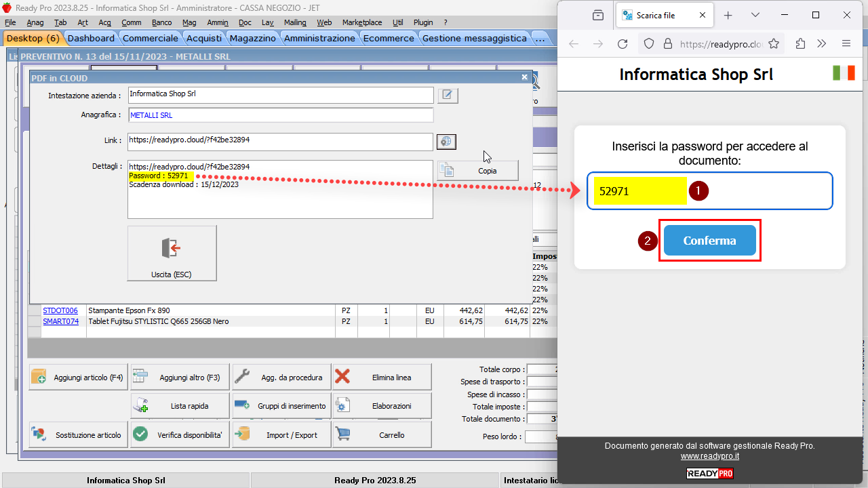Image resolution: width=868 pixels, height=488 pixels.
Task: Switch to the Commerciale tab
Action: point(151,39)
